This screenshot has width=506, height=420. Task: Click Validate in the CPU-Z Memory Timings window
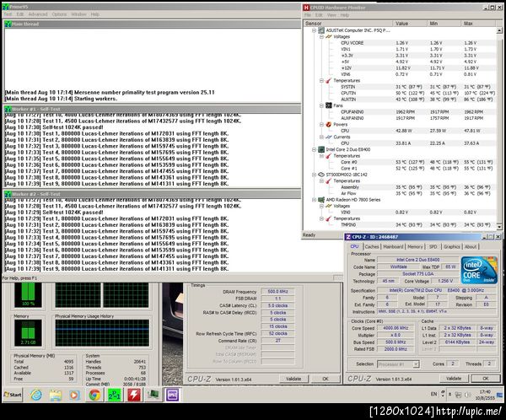point(293,379)
